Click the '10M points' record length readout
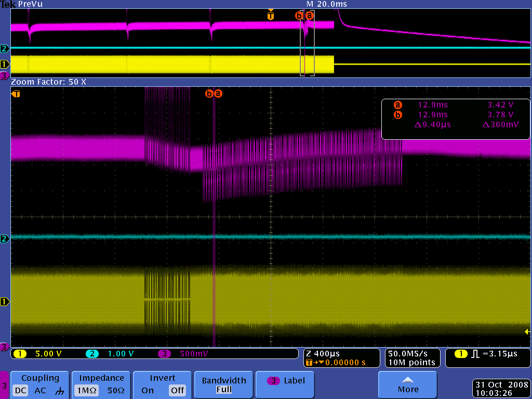The image size is (532, 399). coord(411,362)
